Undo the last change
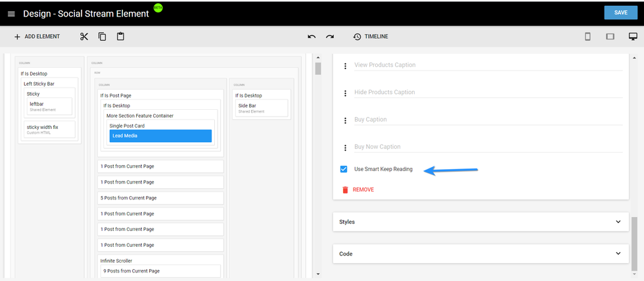 click(311, 37)
